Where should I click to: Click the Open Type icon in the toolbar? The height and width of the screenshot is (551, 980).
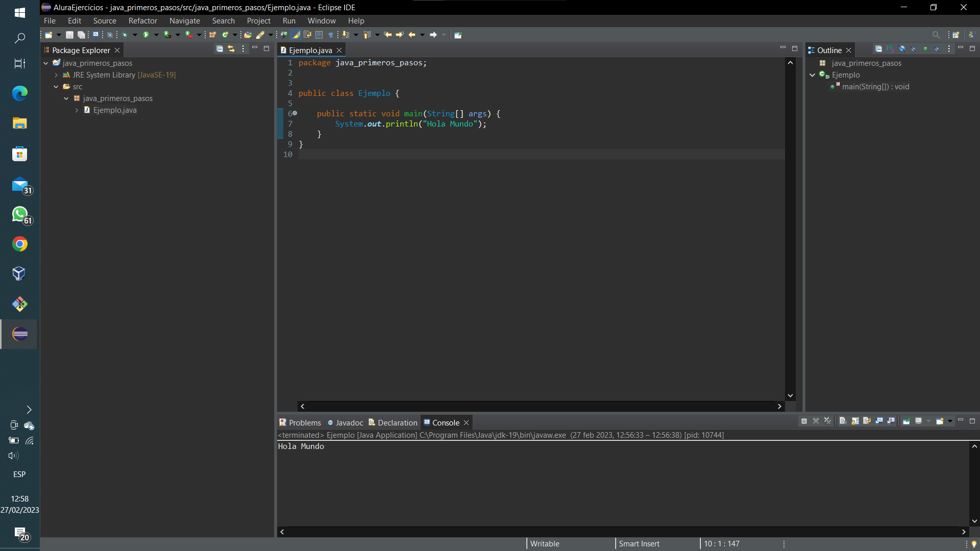tap(248, 35)
